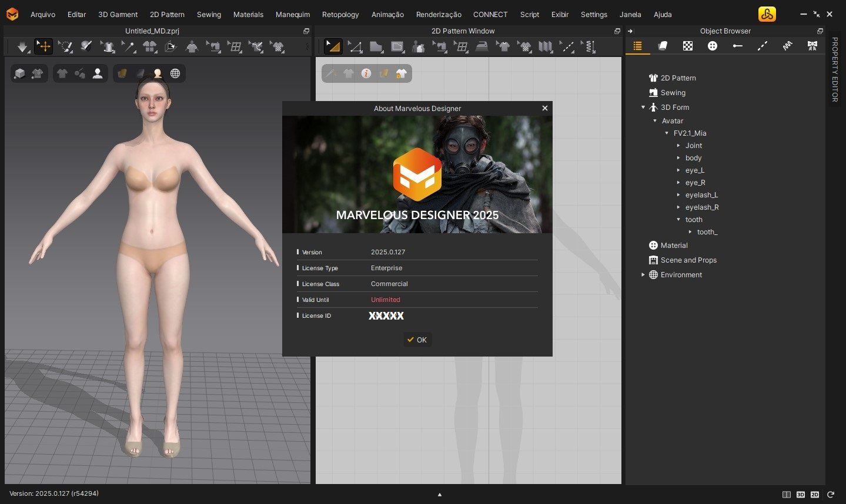Screen dimensions: 846x504
Task: Confirm About dialog with OK button
Action: pos(417,340)
